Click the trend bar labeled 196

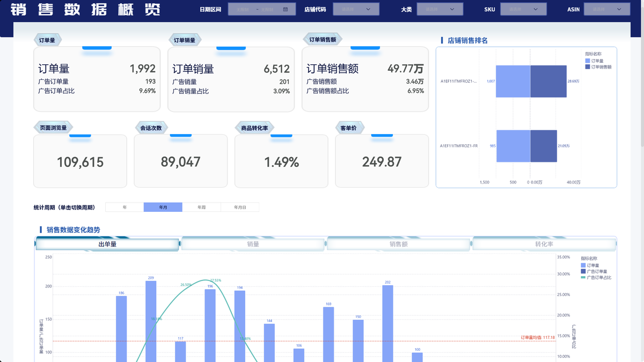pos(210,326)
